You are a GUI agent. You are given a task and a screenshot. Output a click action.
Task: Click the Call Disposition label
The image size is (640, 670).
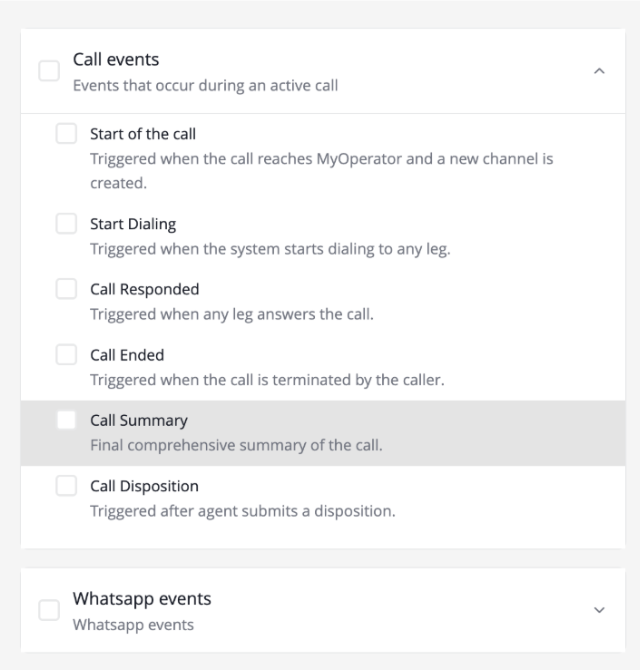pyautogui.click(x=144, y=486)
